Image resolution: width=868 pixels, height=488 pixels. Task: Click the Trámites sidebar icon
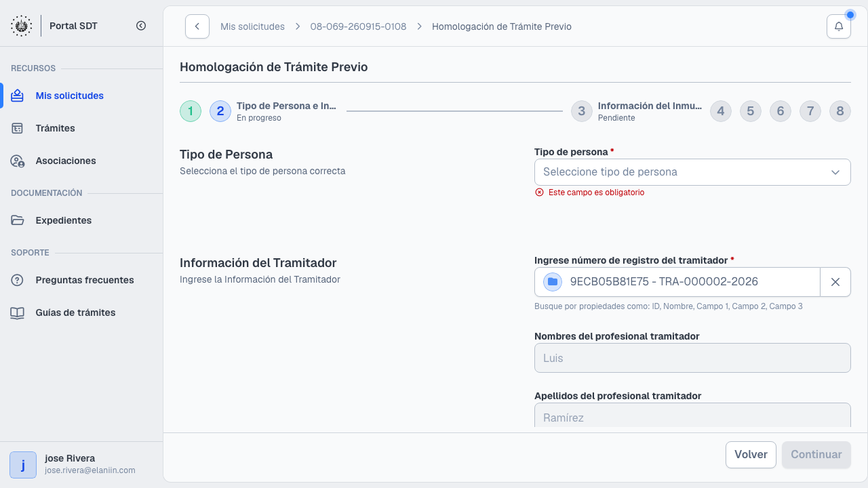click(x=18, y=128)
